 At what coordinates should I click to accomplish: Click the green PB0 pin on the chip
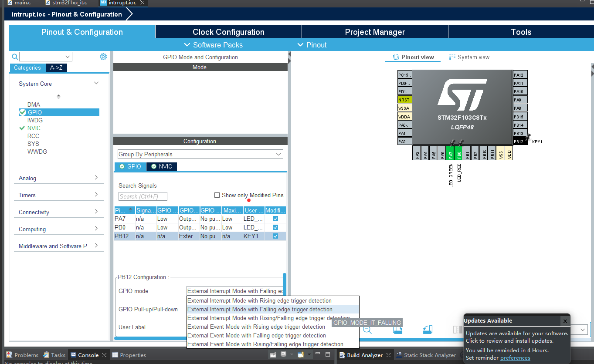(x=458, y=152)
